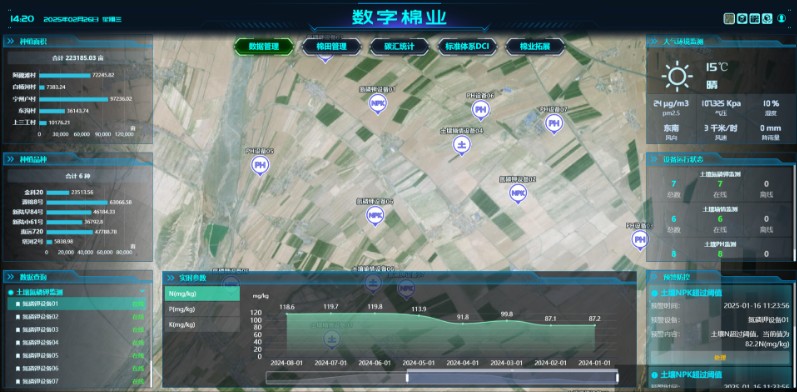The image size is (797, 392).
Task: Check the box for 氮磷钾设备04
Action: pyautogui.click(x=18, y=343)
